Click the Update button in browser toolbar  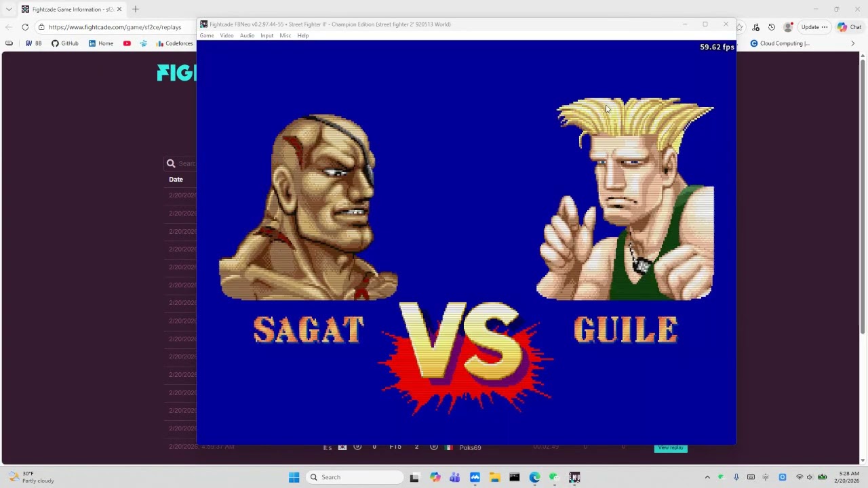[x=814, y=27]
